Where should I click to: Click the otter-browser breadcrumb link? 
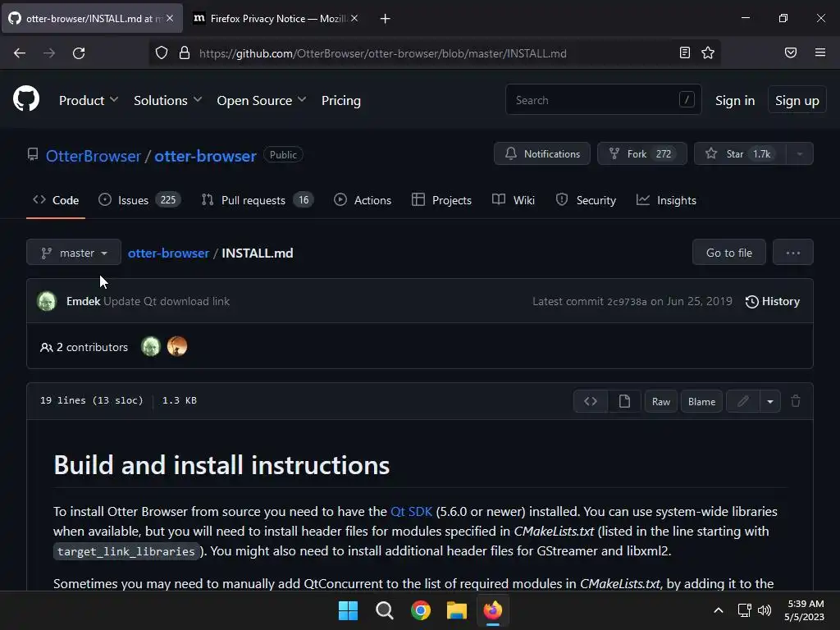pyautogui.click(x=168, y=253)
